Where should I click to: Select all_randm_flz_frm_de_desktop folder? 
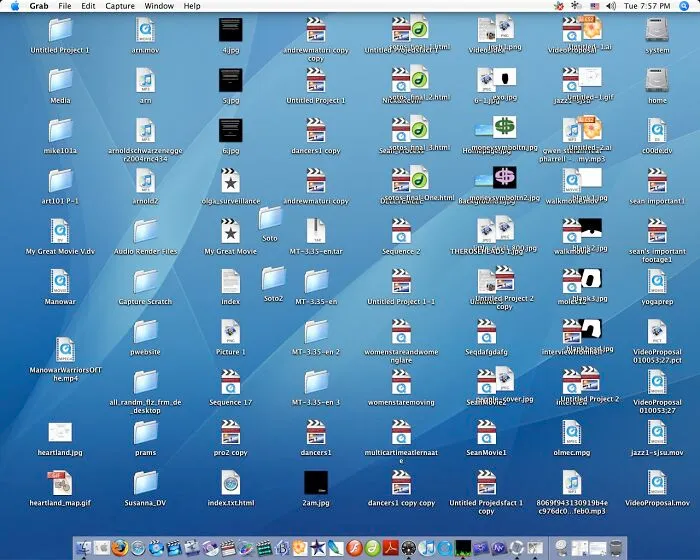pyautogui.click(x=146, y=382)
